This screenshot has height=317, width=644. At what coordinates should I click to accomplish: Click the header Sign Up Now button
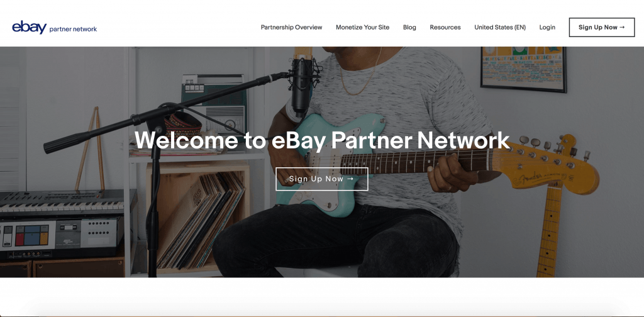[602, 27]
